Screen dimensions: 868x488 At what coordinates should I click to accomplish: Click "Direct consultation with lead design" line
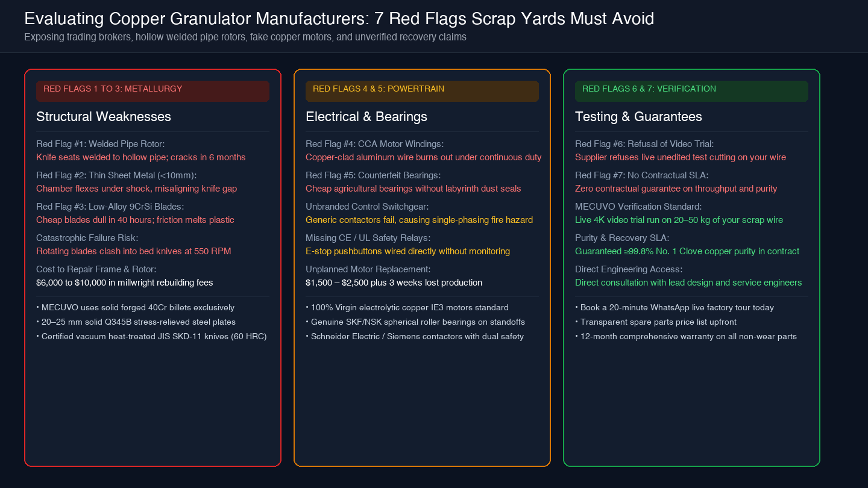(x=689, y=283)
